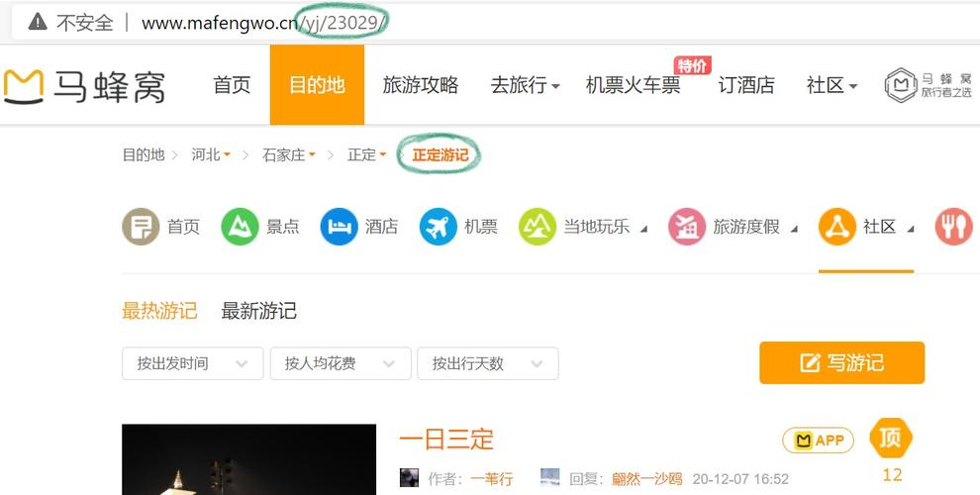
Task: Click the Mafengwo logo
Action: 84,85
